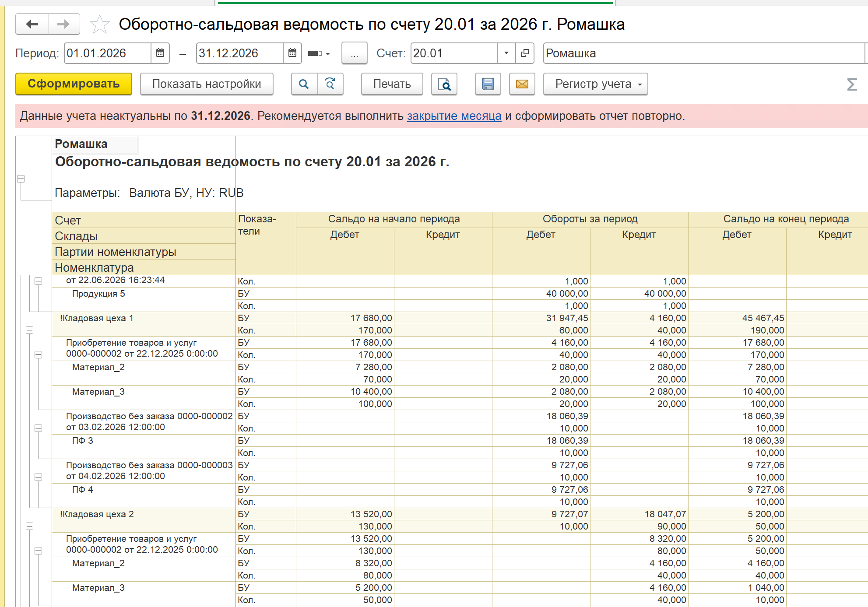
Task: Save the report with the diskette icon
Action: coord(488,84)
